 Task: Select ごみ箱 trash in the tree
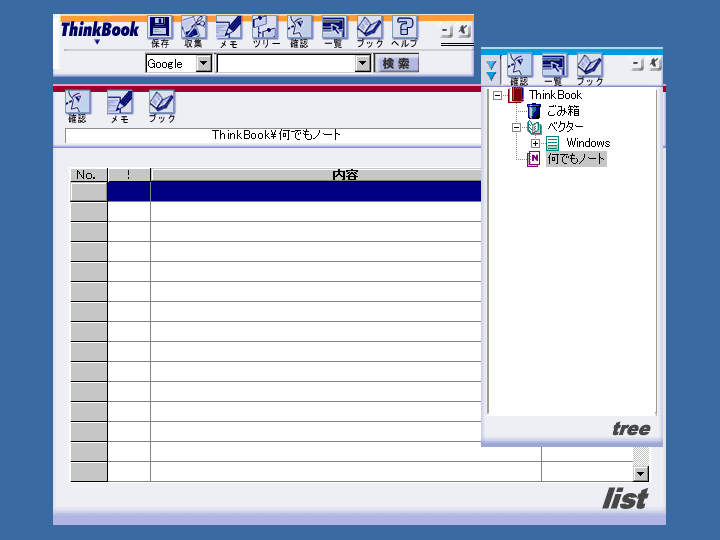pyautogui.click(x=563, y=111)
